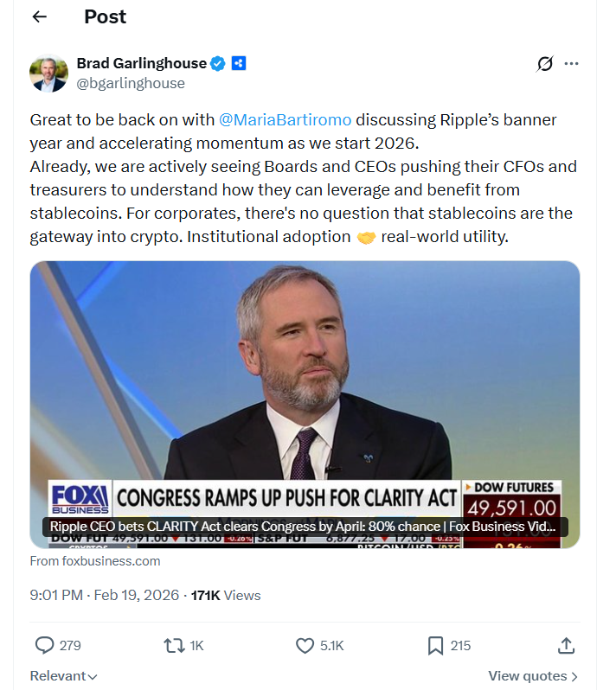Open the Grok explain icon
The image size is (616, 690).
click(x=544, y=63)
